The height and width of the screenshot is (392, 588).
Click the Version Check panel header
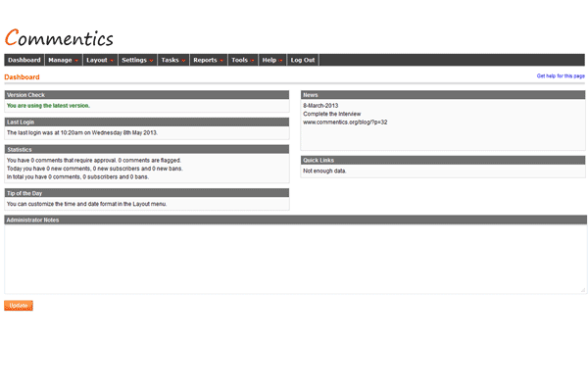pyautogui.click(x=147, y=95)
